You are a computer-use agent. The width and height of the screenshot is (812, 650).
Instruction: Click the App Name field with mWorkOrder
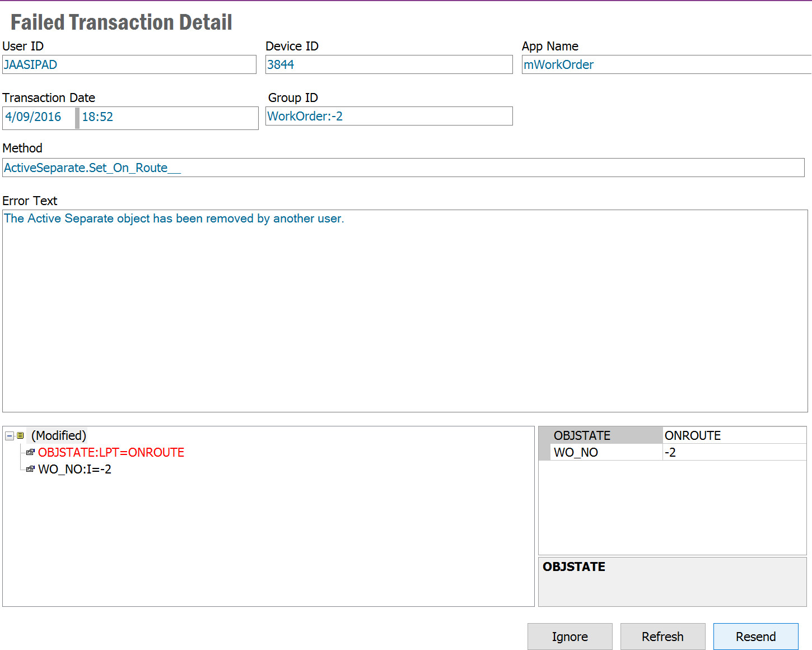666,65
